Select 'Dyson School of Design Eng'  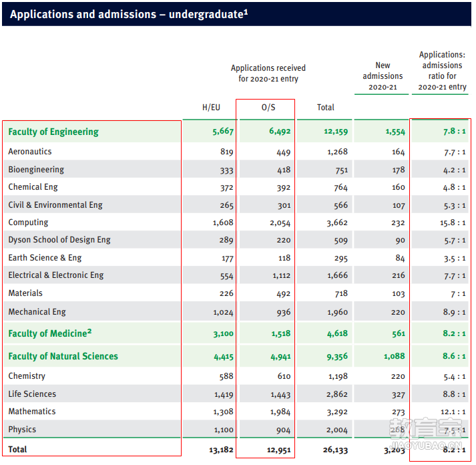59,240
